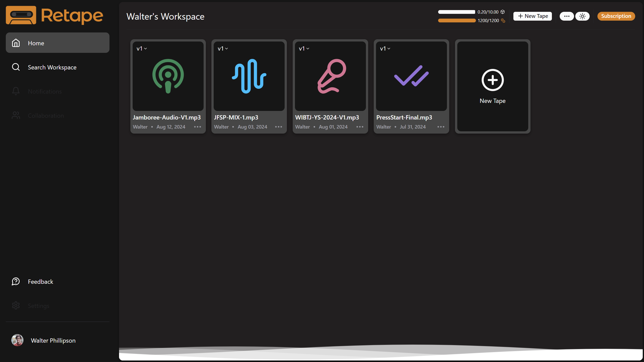Click the orange coins icon beside 1200/1200
The height and width of the screenshot is (362, 644).
pyautogui.click(x=503, y=21)
